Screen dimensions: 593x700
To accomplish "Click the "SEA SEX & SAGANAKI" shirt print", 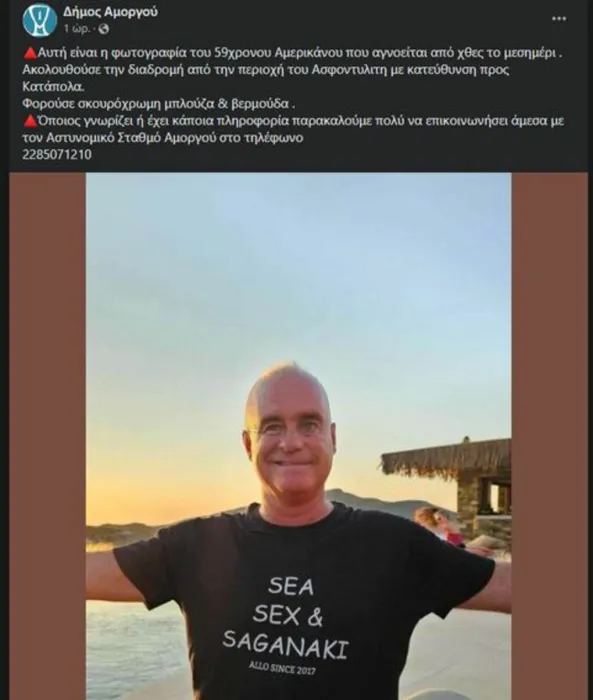I will (x=286, y=617).
